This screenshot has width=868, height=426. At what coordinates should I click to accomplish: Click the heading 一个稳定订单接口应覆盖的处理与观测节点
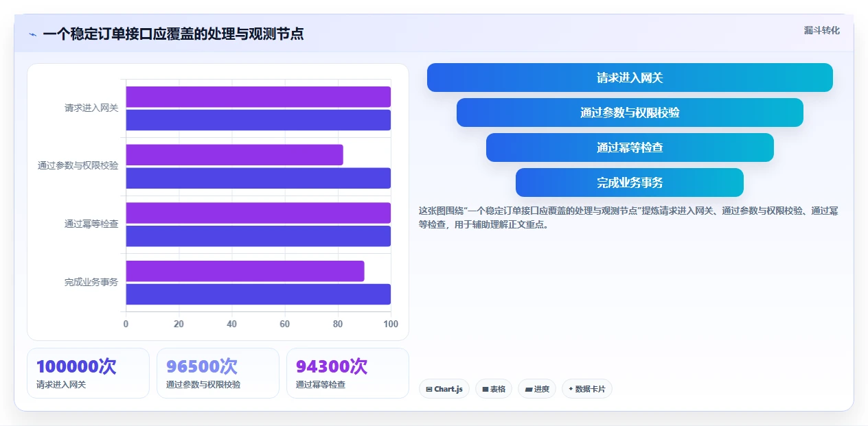pyautogui.click(x=173, y=34)
